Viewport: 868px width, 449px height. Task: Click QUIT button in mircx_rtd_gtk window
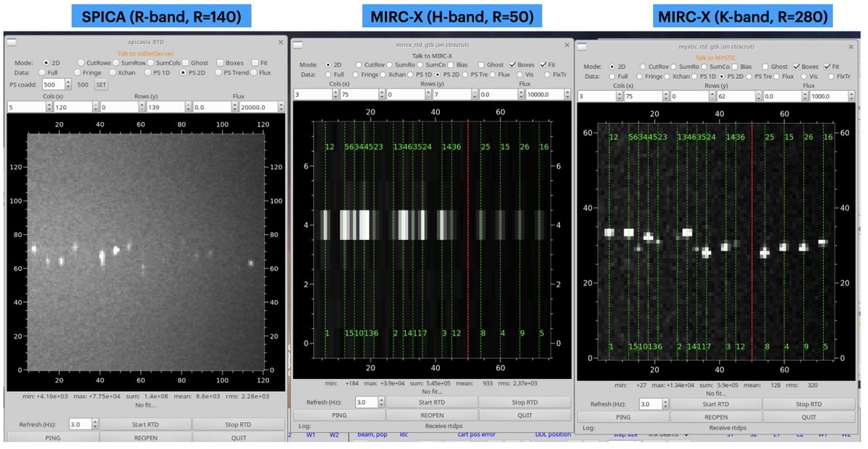point(524,415)
